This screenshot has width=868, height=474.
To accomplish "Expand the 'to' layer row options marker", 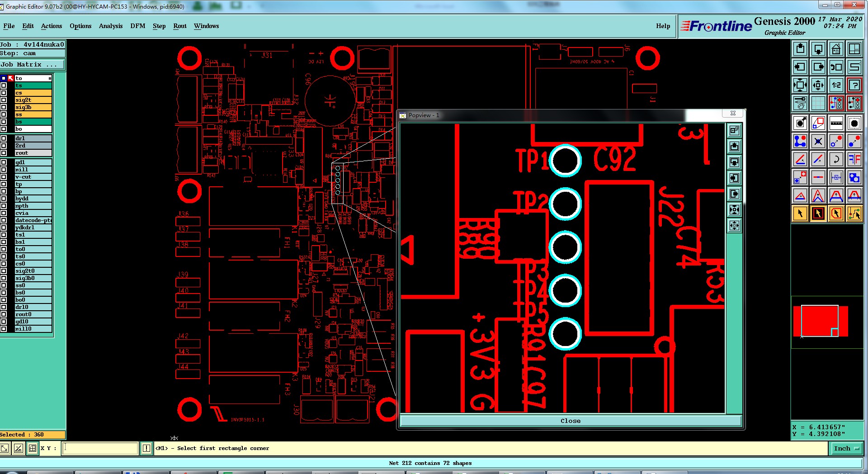I will pyautogui.click(x=50, y=78).
